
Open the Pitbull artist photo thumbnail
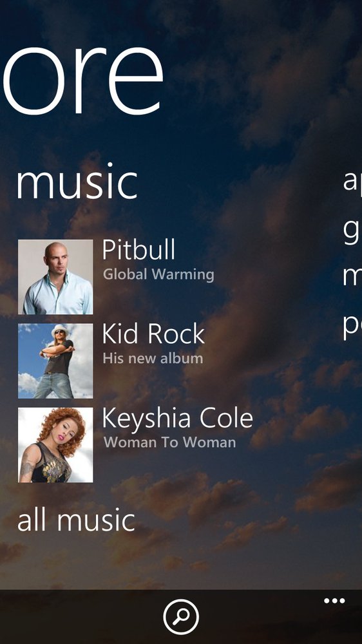(55, 277)
